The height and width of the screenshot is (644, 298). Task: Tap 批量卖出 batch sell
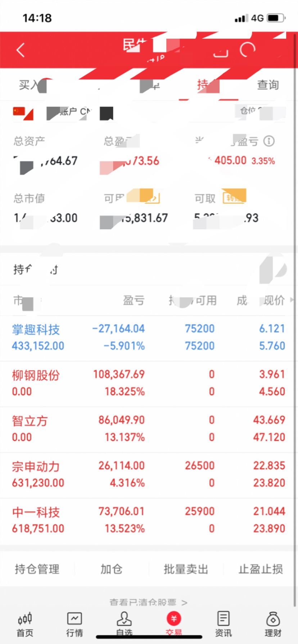click(x=186, y=569)
